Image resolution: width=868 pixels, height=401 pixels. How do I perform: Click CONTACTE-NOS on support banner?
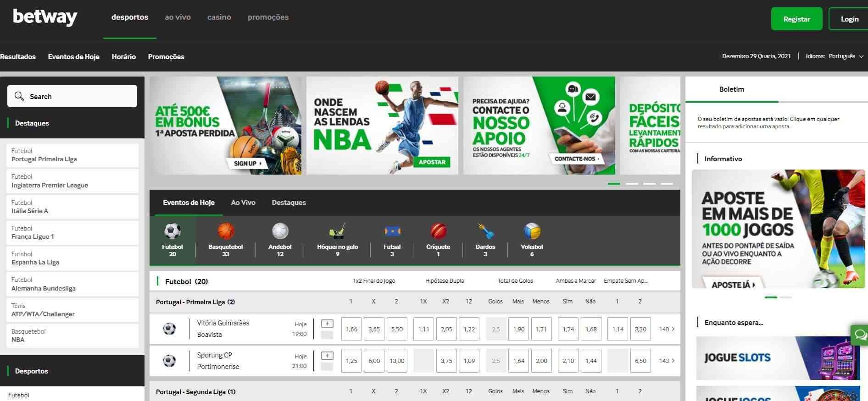click(576, 159)
